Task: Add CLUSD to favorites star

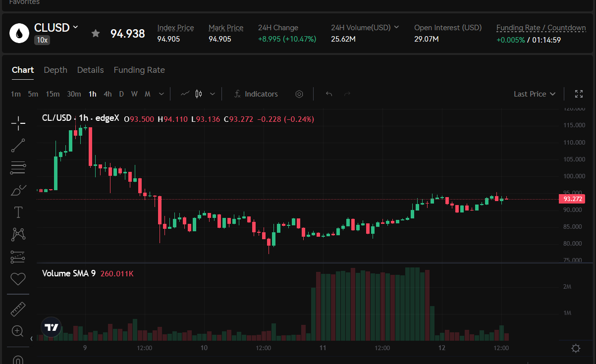Action: point(96,34)
